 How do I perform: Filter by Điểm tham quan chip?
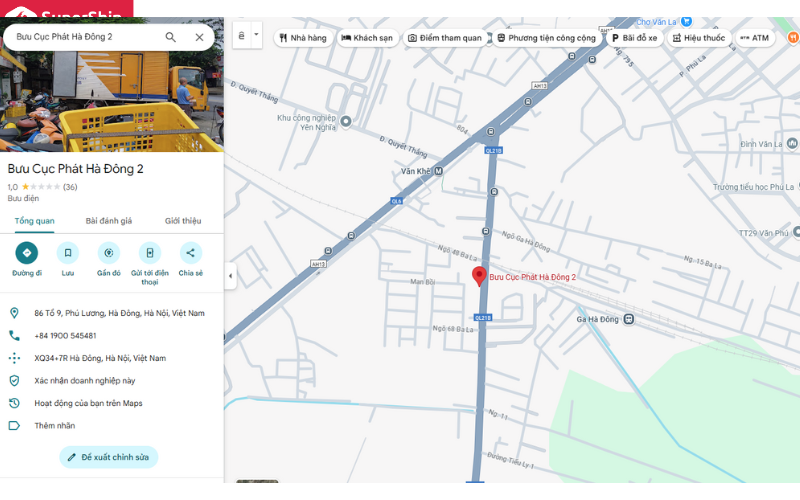[x=446, y=38]
